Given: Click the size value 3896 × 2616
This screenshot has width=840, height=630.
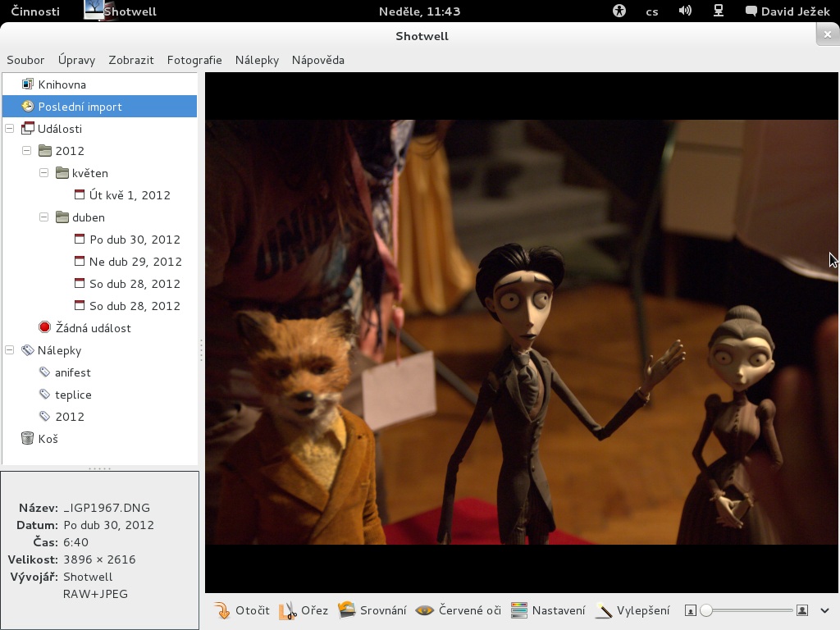Looking at the screenshot, I should click(99, 559).
